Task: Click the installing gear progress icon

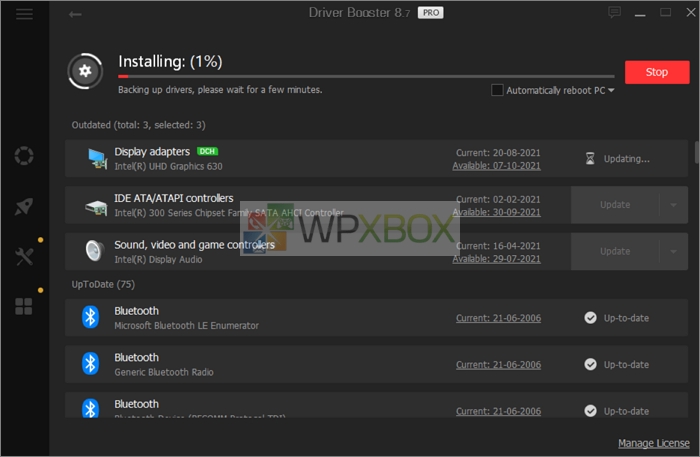Action: [85, 71]
